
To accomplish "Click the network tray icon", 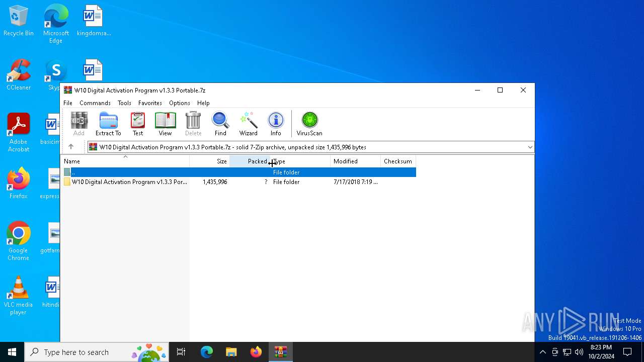I will (x=567, y=352).
